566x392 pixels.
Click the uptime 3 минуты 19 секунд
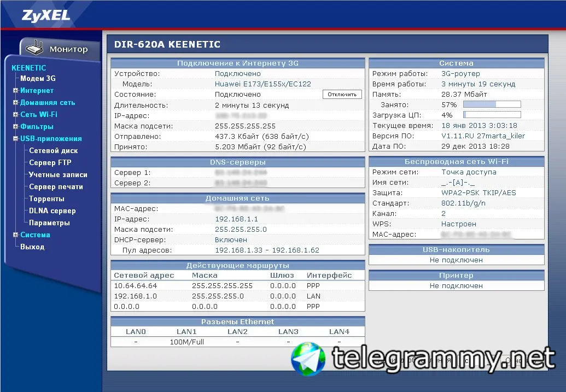pos(479,84)
